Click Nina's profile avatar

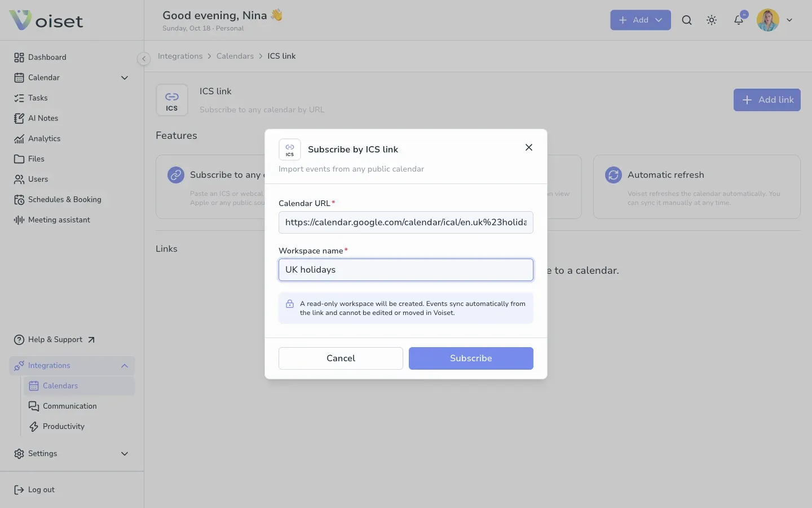[767, 20]
